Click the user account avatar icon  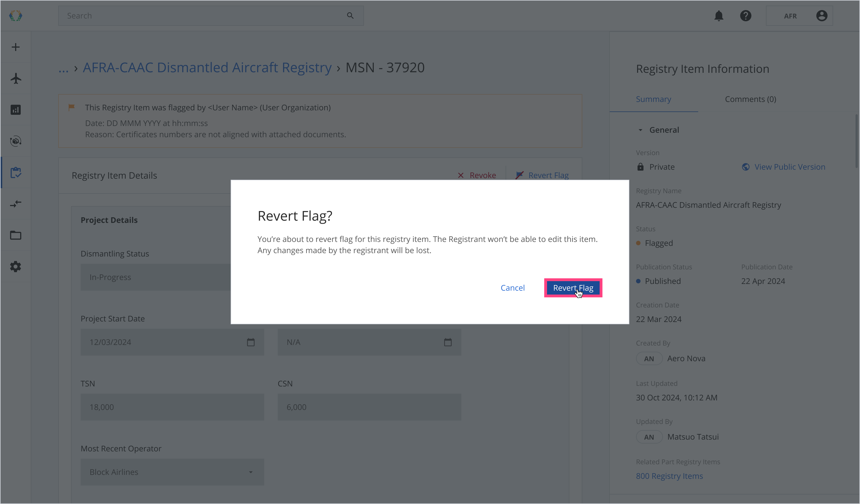point(821,16)
